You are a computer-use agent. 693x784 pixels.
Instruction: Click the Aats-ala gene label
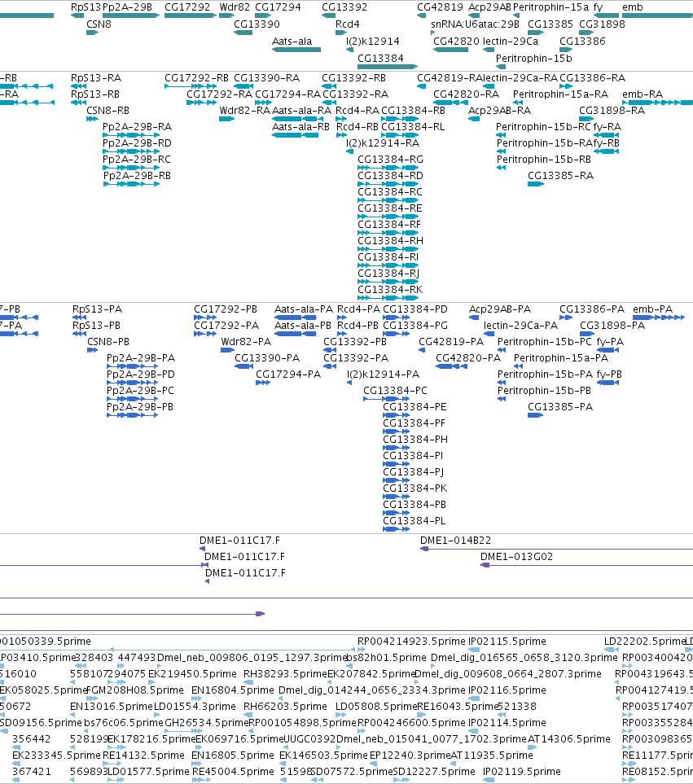click(292, 41)
